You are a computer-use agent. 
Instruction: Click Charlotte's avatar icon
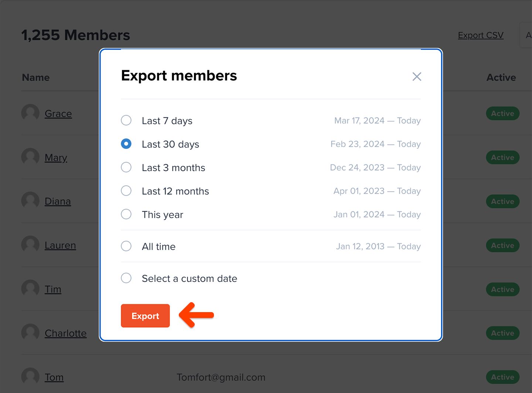pyautogui.click(x=30, y=332)
